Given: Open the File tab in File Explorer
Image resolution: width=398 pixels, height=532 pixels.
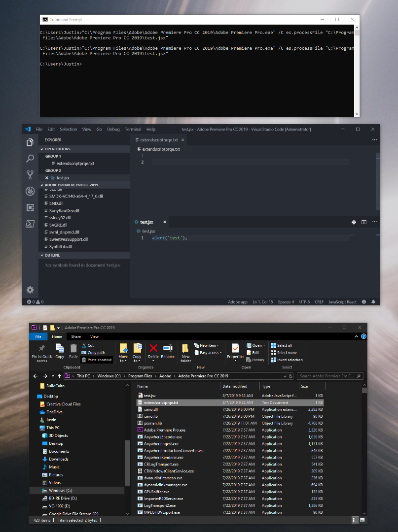Looking at the screenshot, I should [38, 336].
